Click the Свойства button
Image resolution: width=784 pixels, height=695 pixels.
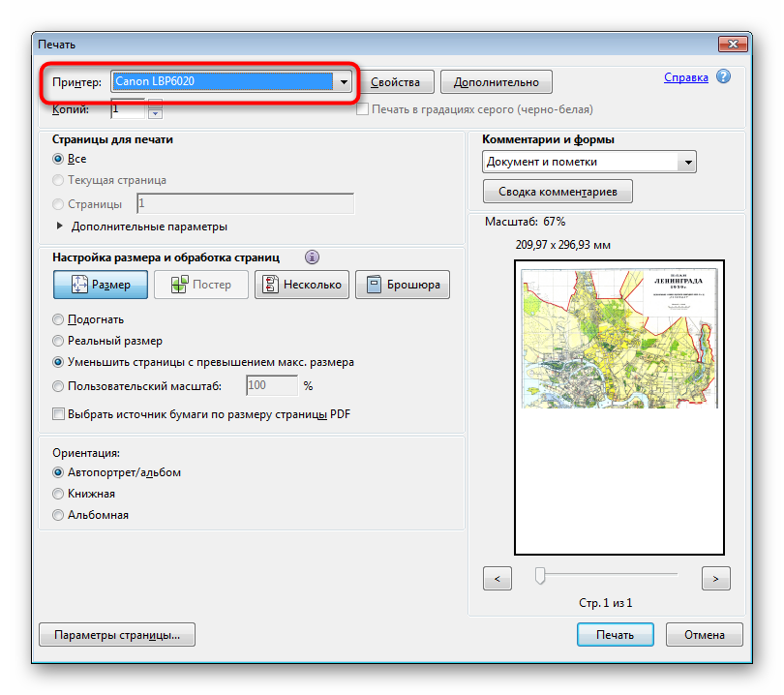395,82
